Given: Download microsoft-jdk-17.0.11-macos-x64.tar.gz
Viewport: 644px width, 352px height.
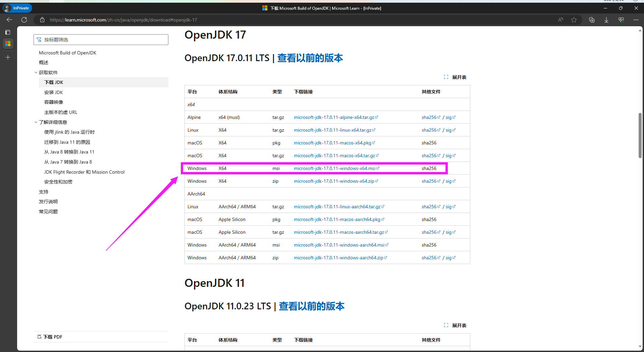Looking at the screenshot, I should [336, 156].
